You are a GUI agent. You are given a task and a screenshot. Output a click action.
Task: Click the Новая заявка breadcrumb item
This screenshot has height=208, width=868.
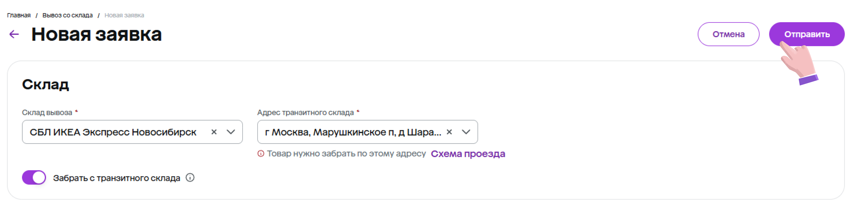pos(124,15)
